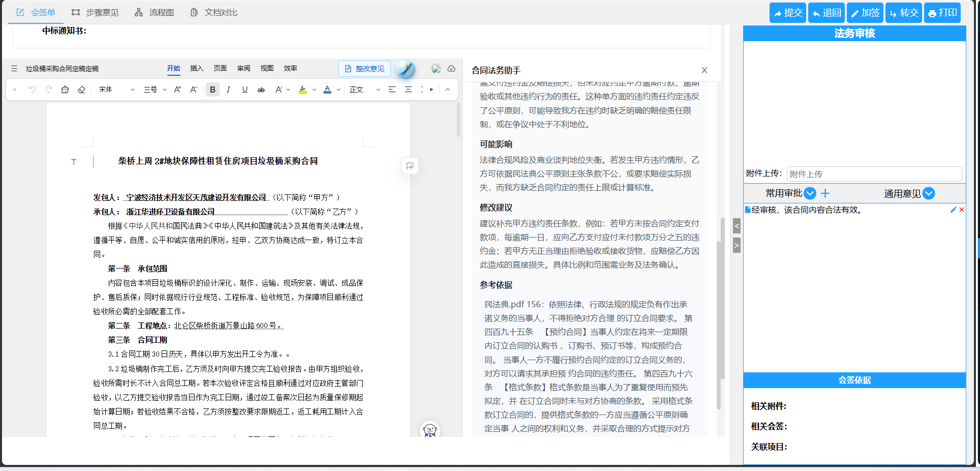Increase font size with the A+ icon

pos(177,90)
